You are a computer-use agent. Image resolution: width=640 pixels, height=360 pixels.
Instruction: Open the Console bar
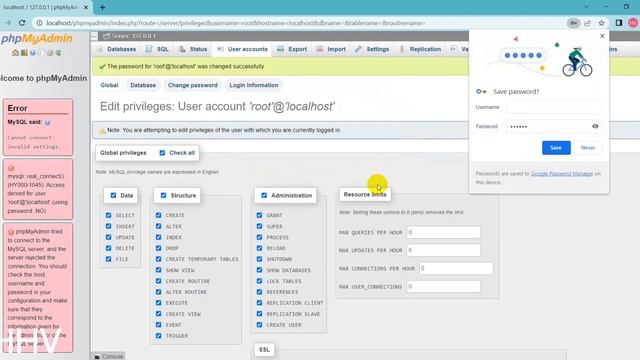pos(108,356)
